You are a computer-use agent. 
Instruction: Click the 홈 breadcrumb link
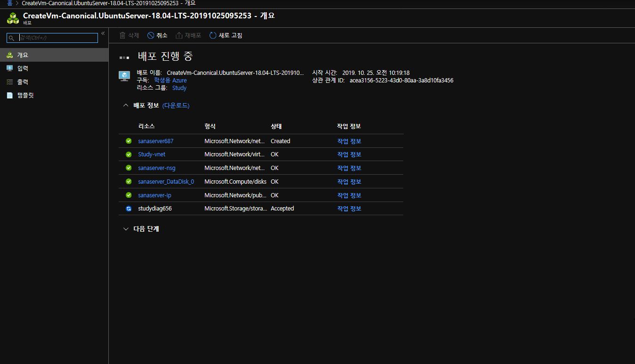click(9, 3)
